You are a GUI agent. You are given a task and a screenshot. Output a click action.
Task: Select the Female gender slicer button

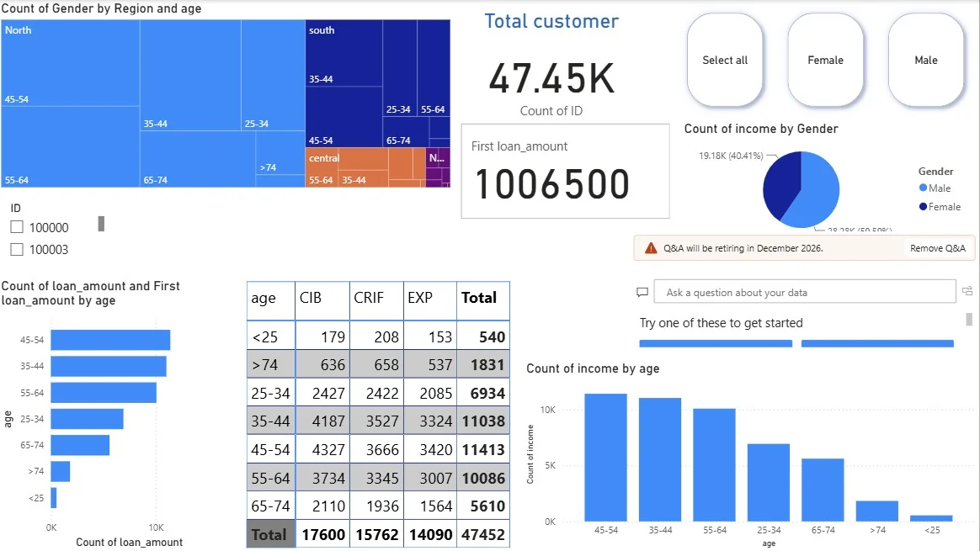[x=826, y=60]
